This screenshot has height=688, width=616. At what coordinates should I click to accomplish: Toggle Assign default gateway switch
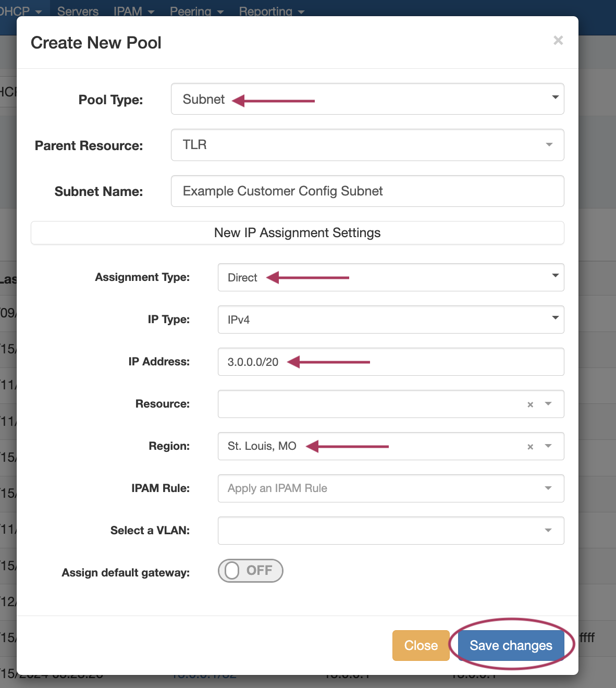coord(250,571)
